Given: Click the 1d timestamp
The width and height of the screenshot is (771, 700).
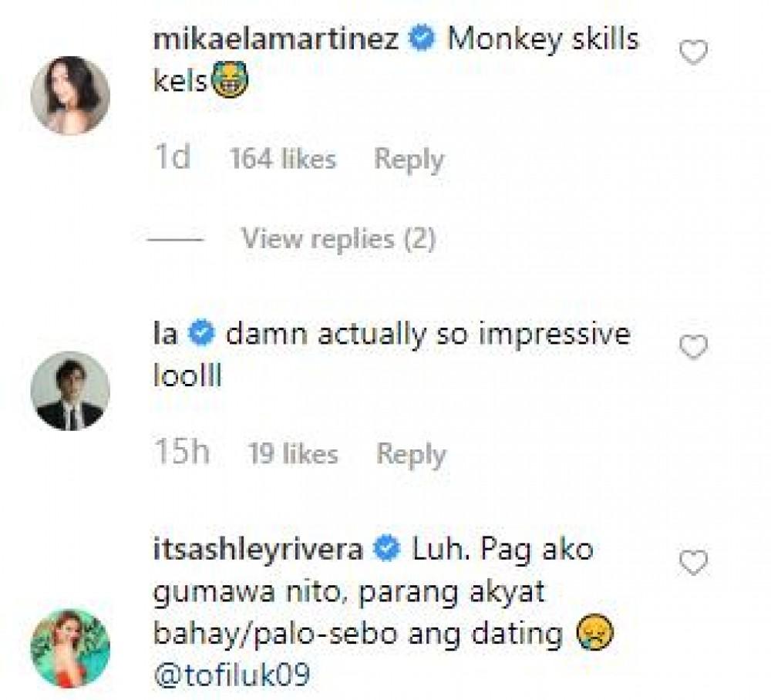Looking at the screenshot, I should (172, 160).
